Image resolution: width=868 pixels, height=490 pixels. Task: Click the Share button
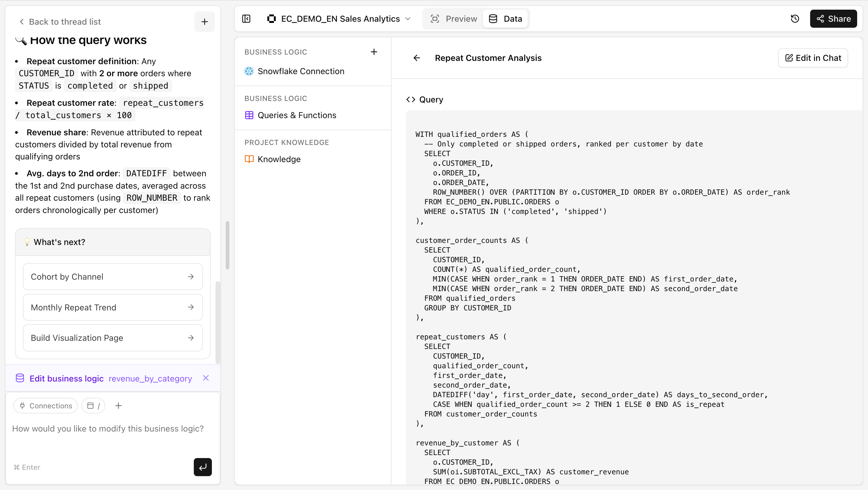pyautogui.click(x=833, y=19)
